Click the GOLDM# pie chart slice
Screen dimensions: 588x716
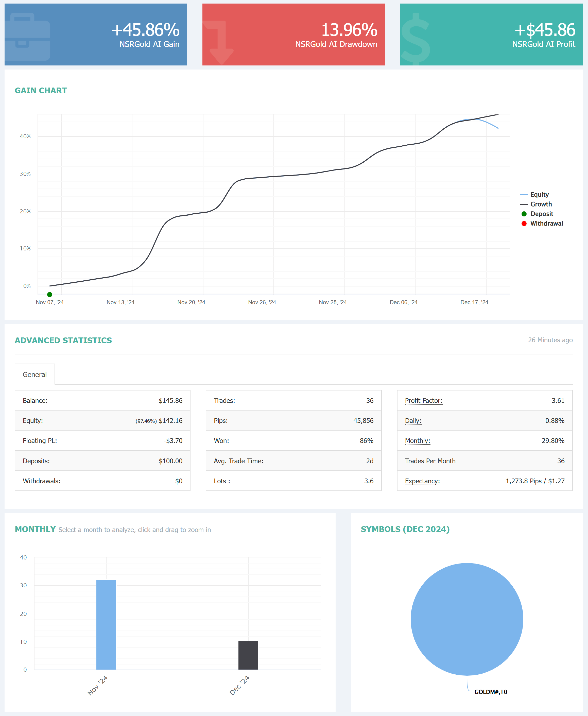466,619
